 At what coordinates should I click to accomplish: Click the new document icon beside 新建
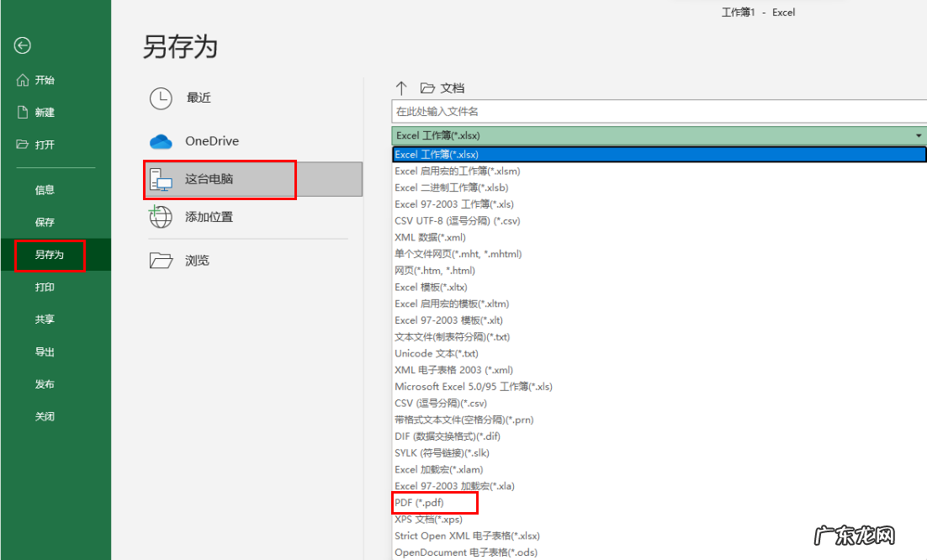click(x=23, y=112)
